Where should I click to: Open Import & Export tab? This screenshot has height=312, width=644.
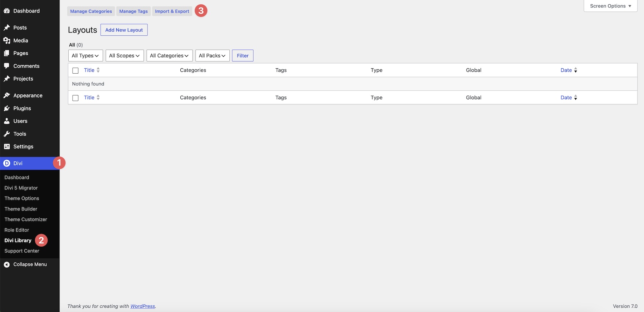(x=172, y=11)
